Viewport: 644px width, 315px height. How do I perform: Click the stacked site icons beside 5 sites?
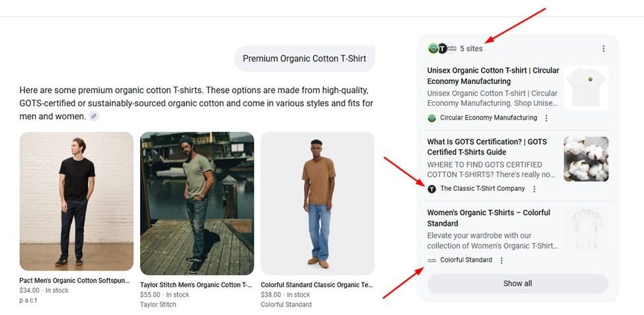click(442, 48)
